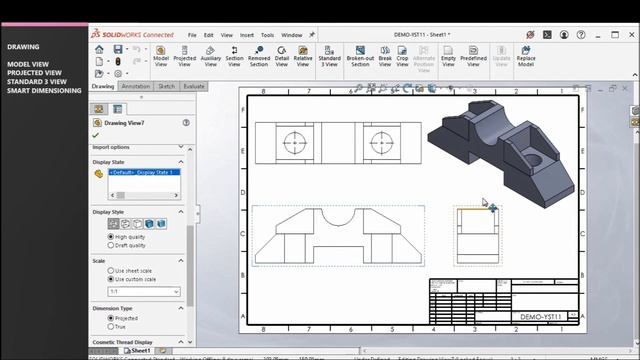Select High quality radio option
640x360 pixels.
point(111,237)
